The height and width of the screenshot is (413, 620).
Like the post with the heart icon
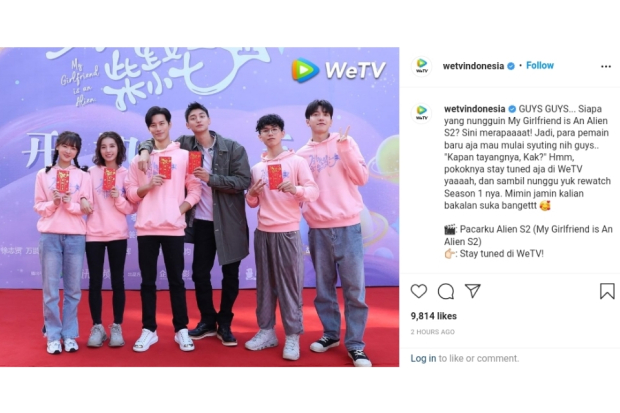coord(419,291)
